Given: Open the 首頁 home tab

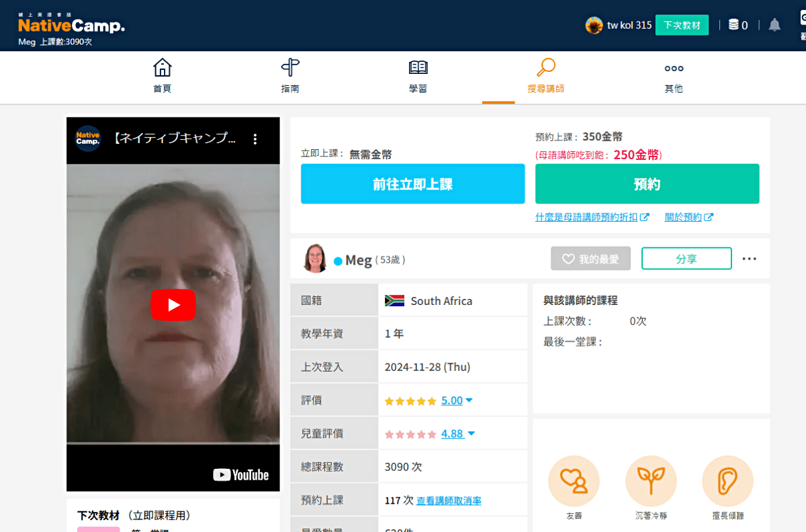Looking at the screenshot, I should [x=162, y=76].
